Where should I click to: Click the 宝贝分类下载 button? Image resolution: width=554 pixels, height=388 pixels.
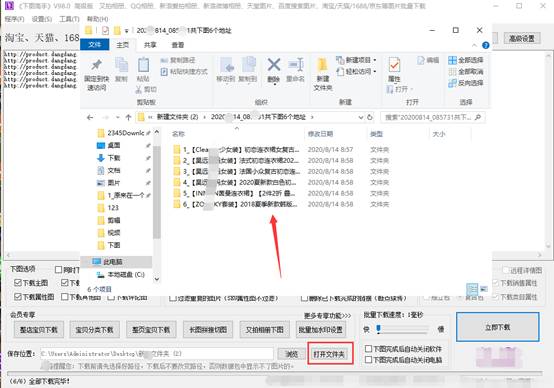pos(94,330)
